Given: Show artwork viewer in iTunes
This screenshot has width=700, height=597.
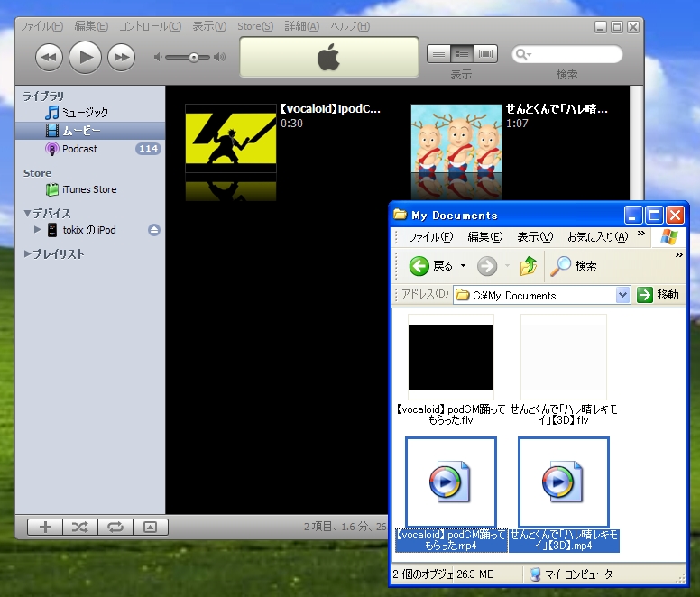Looking at the screenshot, I should pos(151,527).
